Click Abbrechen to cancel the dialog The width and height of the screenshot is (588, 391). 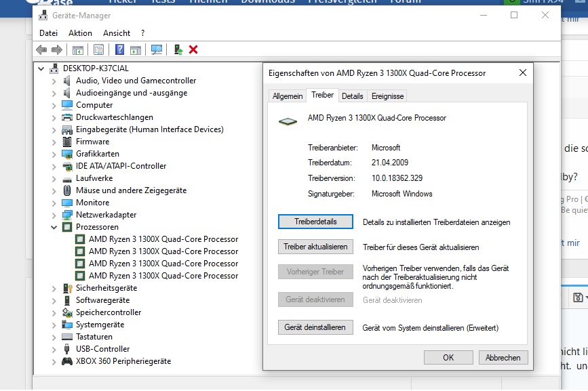[503, 357]
